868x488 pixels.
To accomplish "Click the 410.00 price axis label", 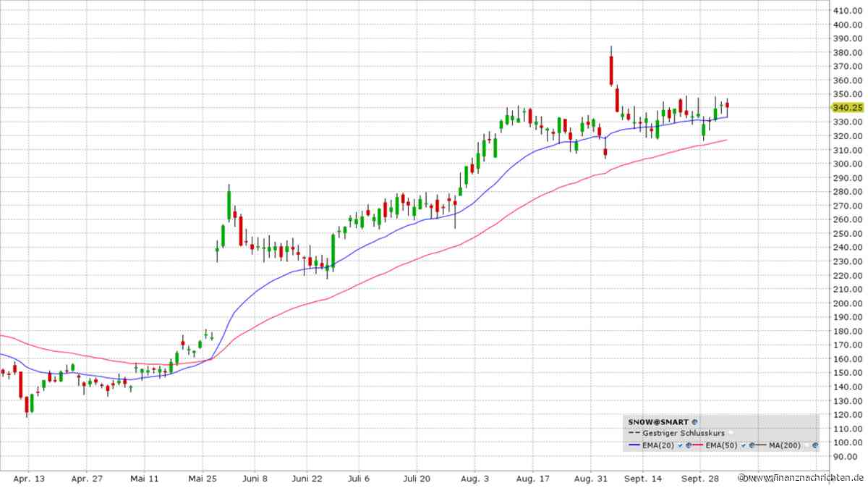I will click(x=848, y=10).
